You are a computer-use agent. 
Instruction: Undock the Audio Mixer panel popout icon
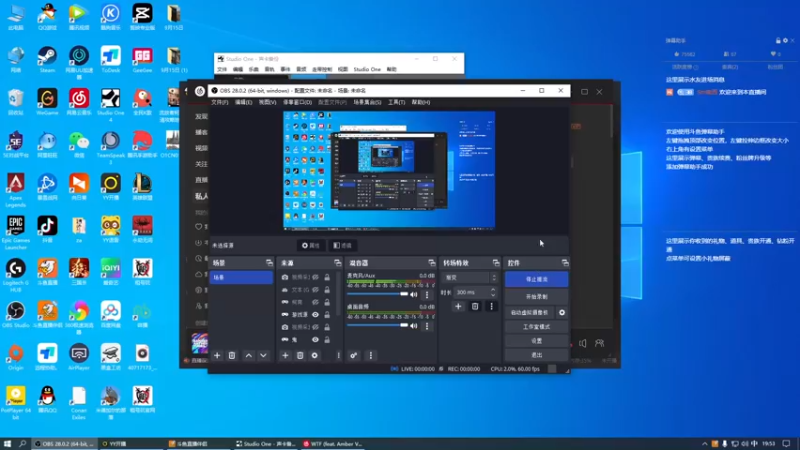pyautogui.click(x=432, y=263)
